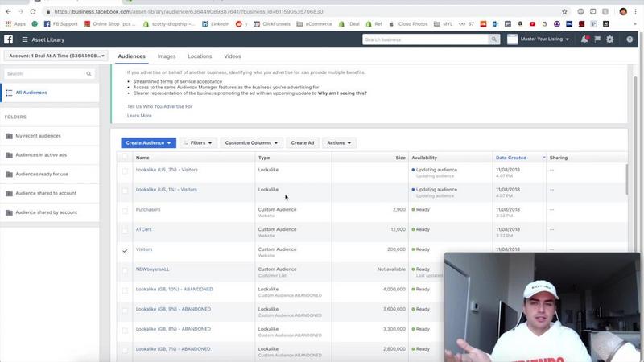Open the Purchasers audience link
The height and width of the screenshot is (362, 644).
tap(148, 210)
